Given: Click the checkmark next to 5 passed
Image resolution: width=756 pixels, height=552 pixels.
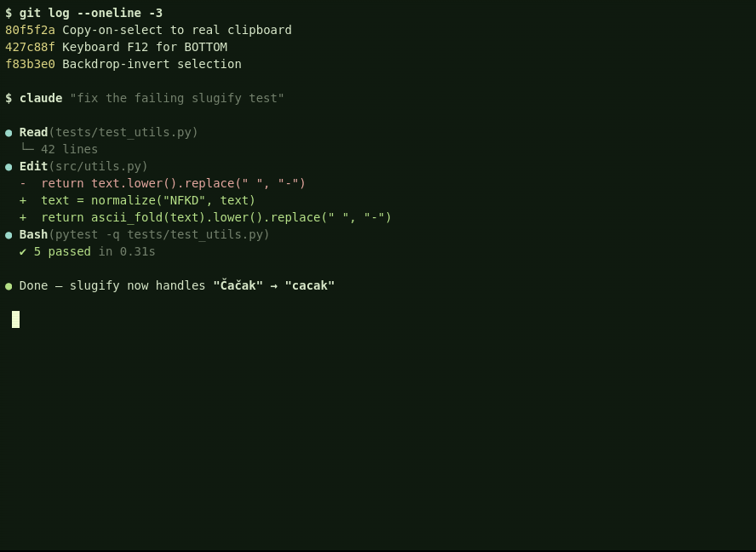Looking at the screenshot, I should click(x=23, y=252).
